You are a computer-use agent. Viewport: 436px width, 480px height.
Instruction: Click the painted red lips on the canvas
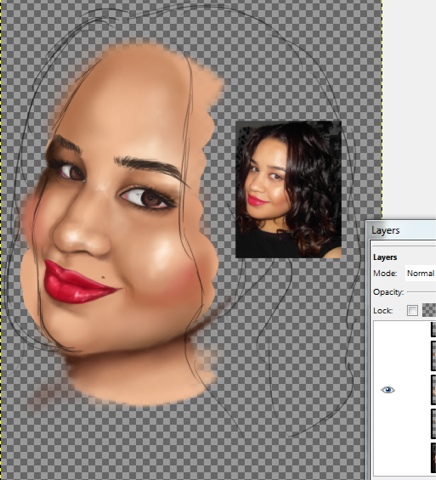tap(79, 283)
